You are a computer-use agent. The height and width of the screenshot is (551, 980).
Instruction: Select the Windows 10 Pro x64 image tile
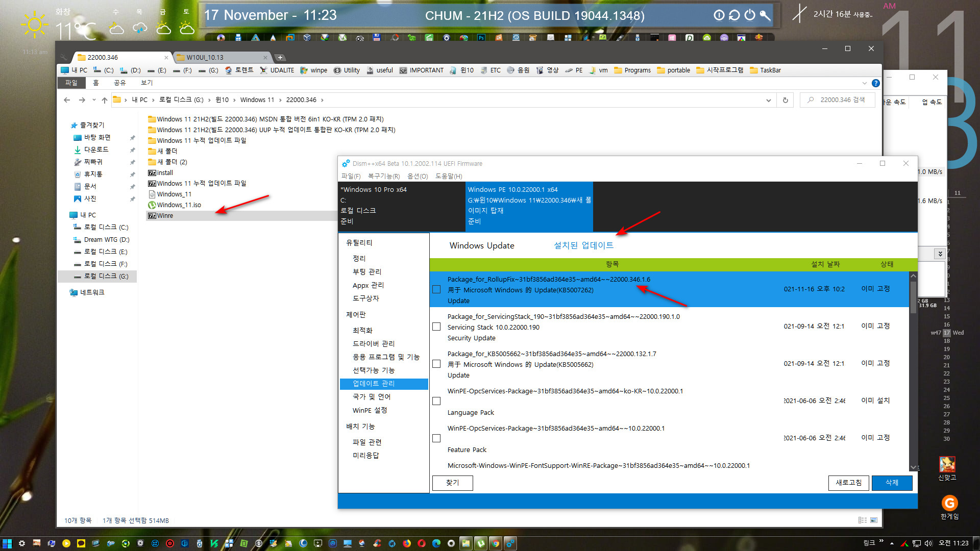[x=402, y=206]
